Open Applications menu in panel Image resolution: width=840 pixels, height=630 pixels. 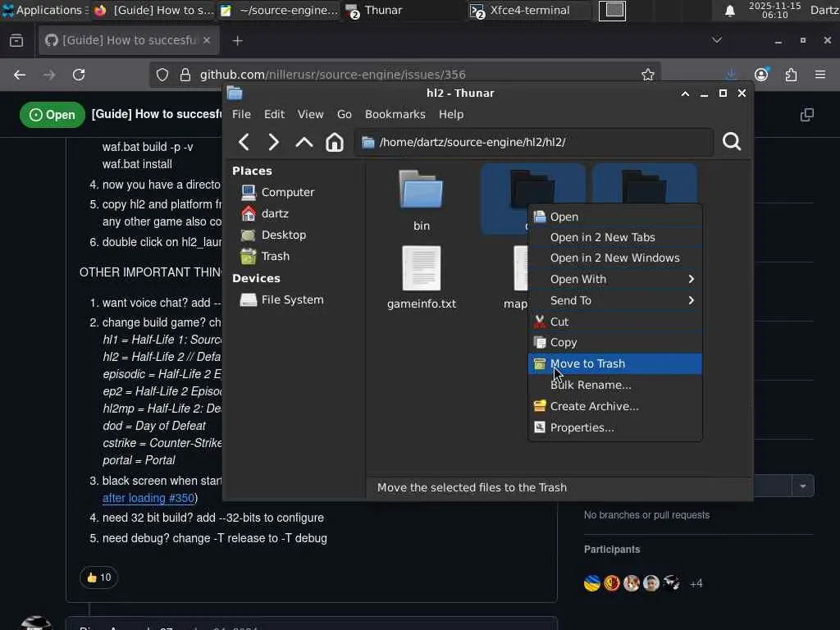(43, 10)
